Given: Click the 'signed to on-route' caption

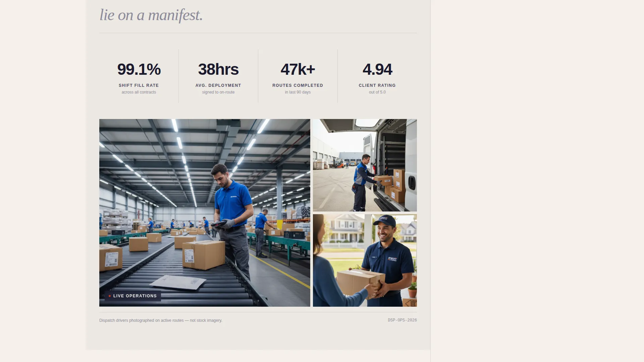Looking at the screenshot, I should pyautogui.click(x=218, y=92).
